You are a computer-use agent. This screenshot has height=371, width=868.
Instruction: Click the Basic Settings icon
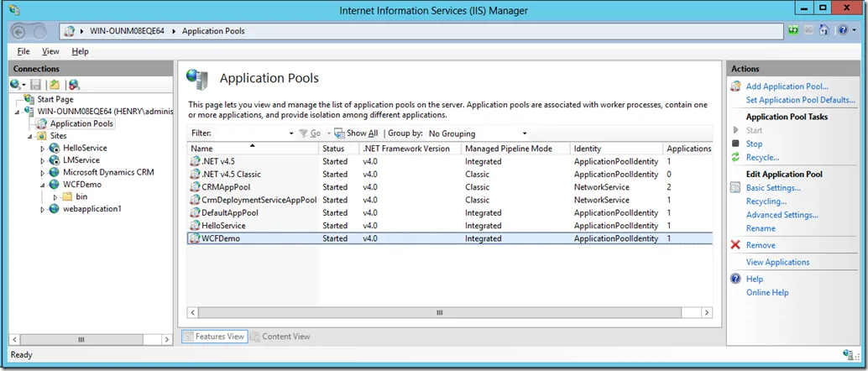(x=736, y=188)
